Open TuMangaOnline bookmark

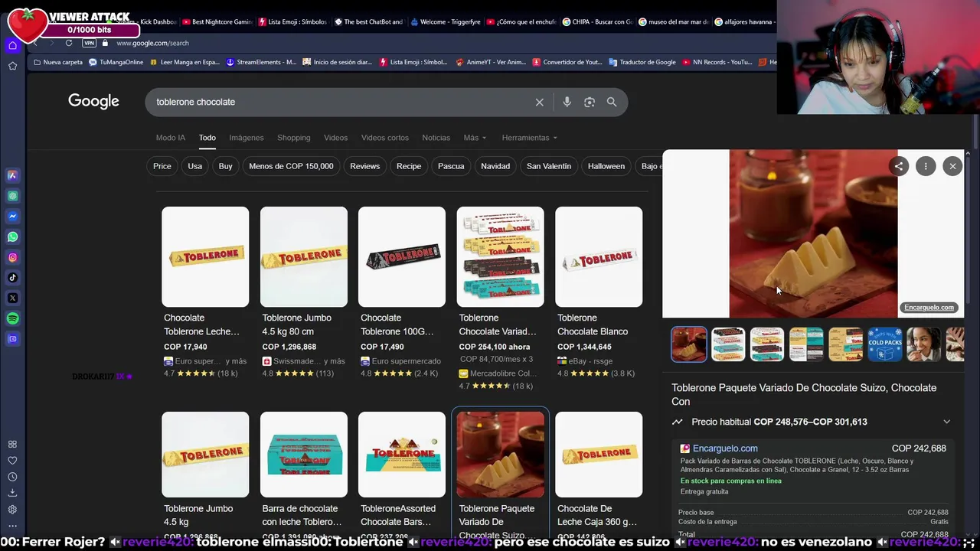coord(116,62)
